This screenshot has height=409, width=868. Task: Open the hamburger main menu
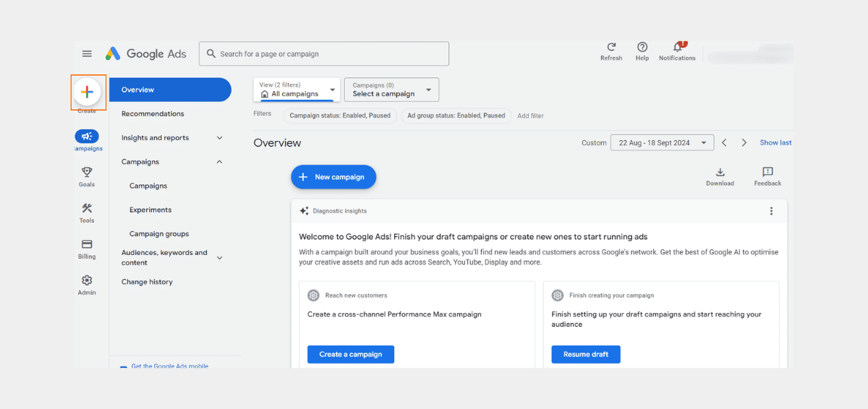(87, 53)
